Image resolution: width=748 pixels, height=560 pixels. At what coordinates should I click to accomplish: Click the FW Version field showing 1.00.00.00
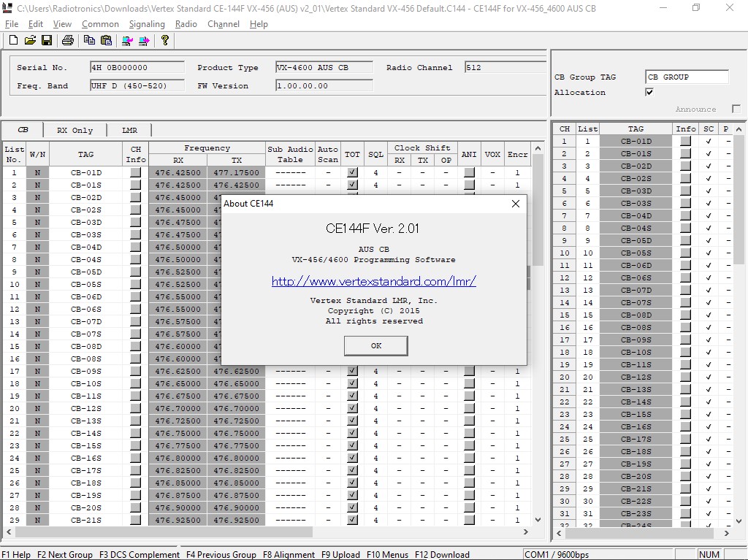pos(324,85)
